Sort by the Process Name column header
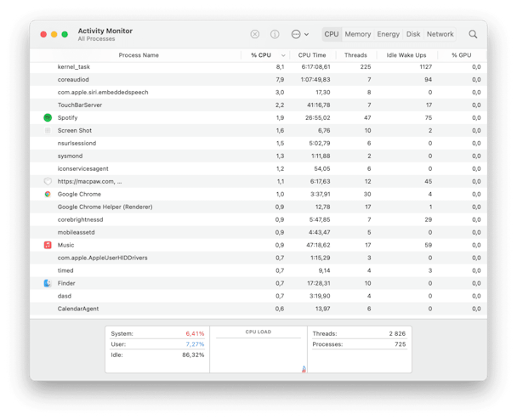This screenshot has width=517, height=420. pyautogui.click(x=139, y=55)
